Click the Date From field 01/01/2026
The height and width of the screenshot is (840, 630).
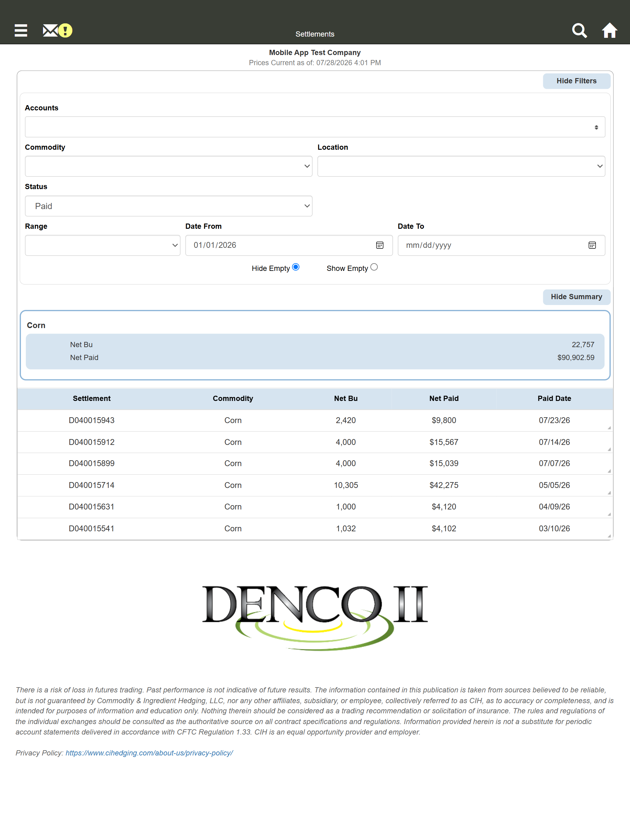[x=289, y=245]
